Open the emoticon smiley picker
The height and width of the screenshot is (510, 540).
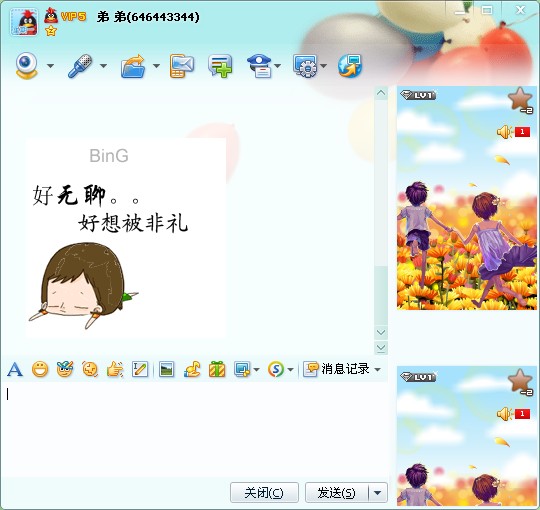coord(40,370)
